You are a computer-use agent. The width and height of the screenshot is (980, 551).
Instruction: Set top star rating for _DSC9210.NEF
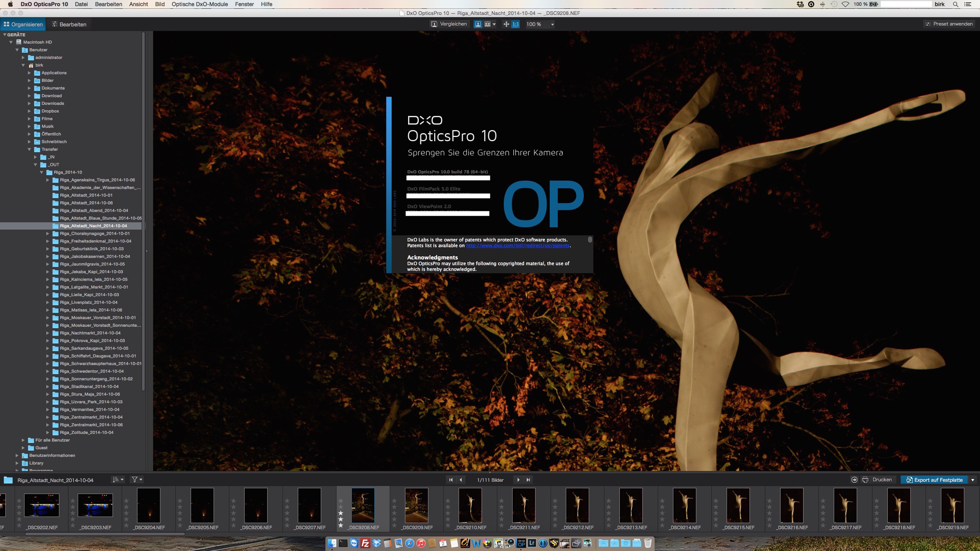[448, 500]
